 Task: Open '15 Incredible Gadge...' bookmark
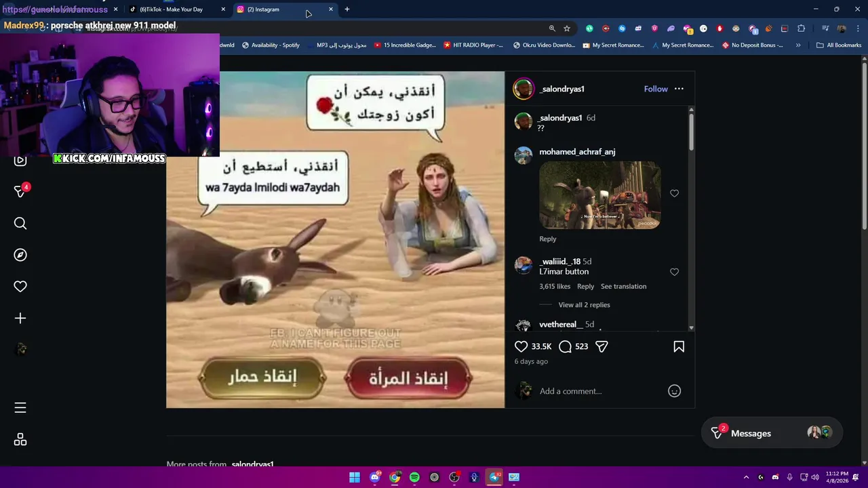(x=405, y=45)
